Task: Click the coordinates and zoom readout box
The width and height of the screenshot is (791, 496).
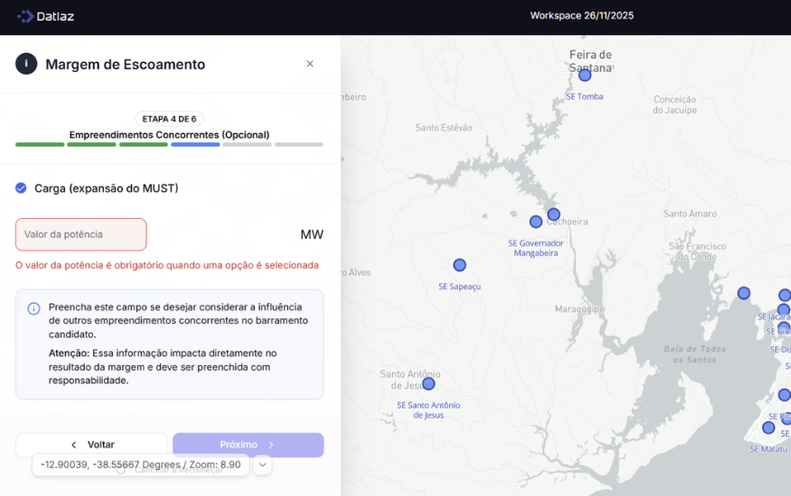Action: click(x=141, y=465)
